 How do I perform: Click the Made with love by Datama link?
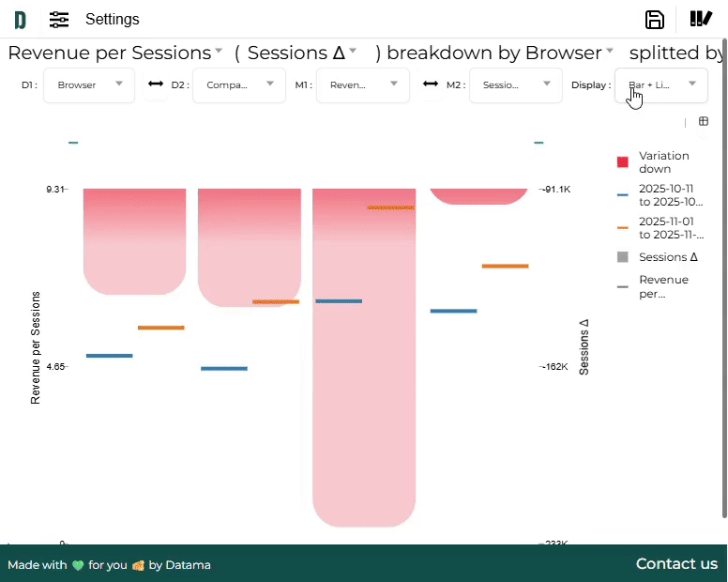[109, 565]
